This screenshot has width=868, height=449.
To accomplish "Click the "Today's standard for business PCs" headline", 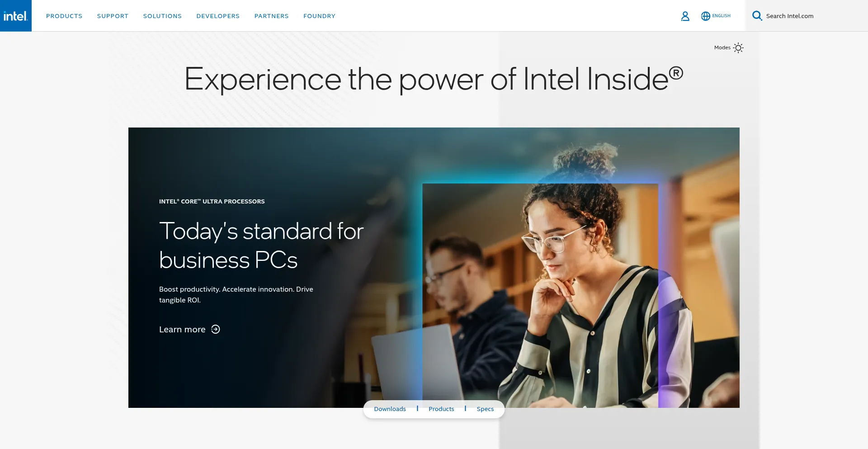I will (261, 246).
